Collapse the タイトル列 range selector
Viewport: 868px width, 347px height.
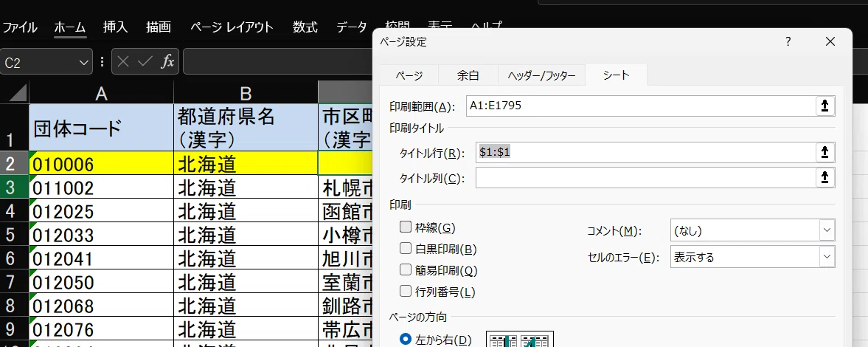pos(824,177)
